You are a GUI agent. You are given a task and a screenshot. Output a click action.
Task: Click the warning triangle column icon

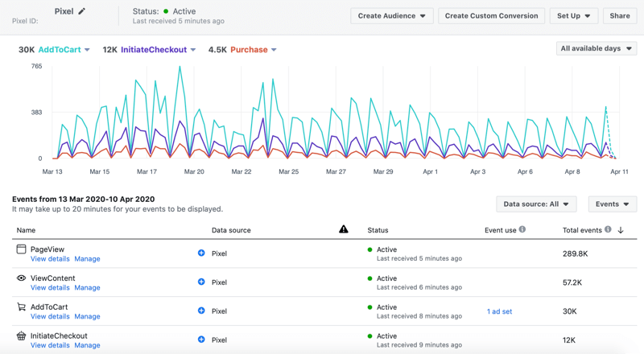344,230
